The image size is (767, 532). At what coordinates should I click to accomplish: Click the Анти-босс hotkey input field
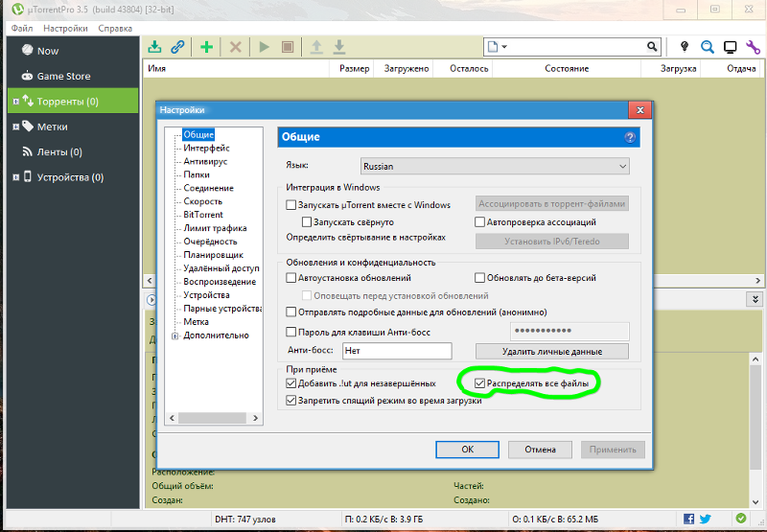397,351
